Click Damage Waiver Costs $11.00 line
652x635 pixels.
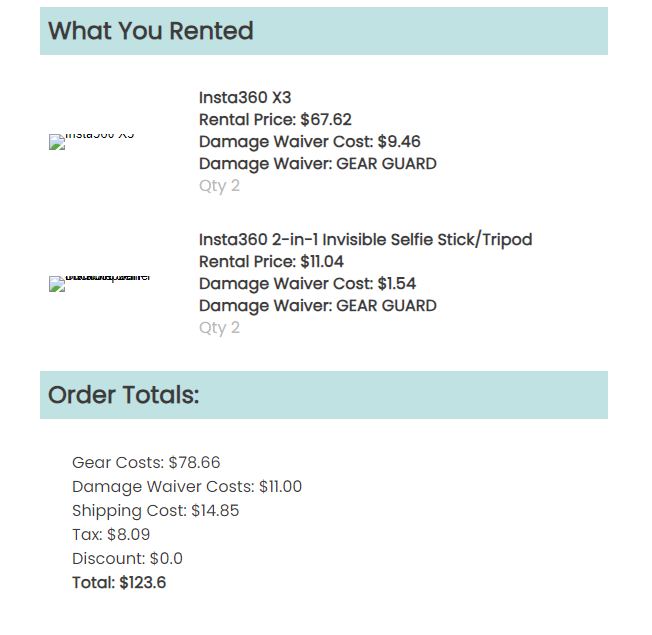click(x=187, y=487)
